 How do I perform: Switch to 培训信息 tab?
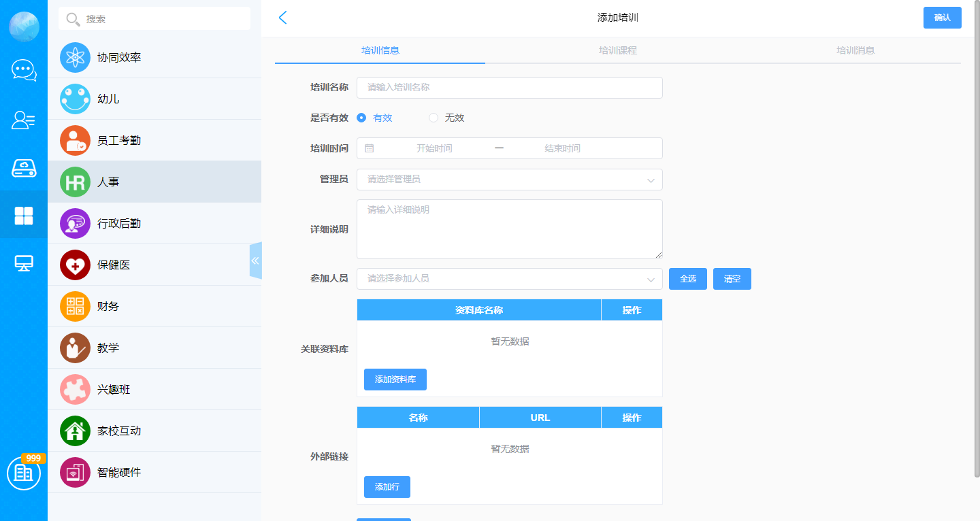point(380,50)
